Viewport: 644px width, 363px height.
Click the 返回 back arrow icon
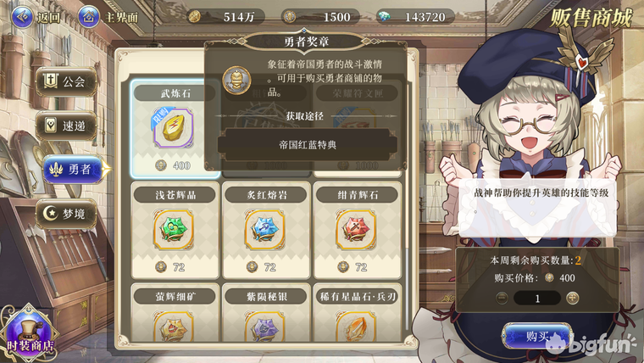pyautogui.click(x=22, y=17)
